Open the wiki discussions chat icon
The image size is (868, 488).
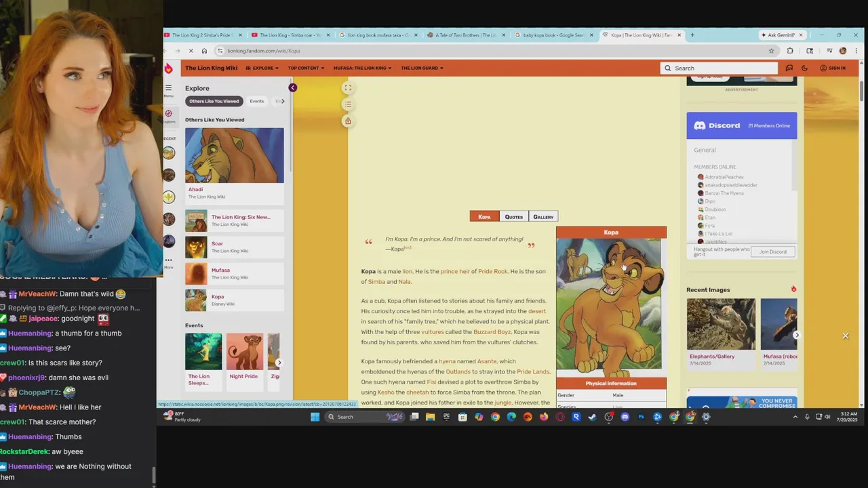[x=789, y=68]
